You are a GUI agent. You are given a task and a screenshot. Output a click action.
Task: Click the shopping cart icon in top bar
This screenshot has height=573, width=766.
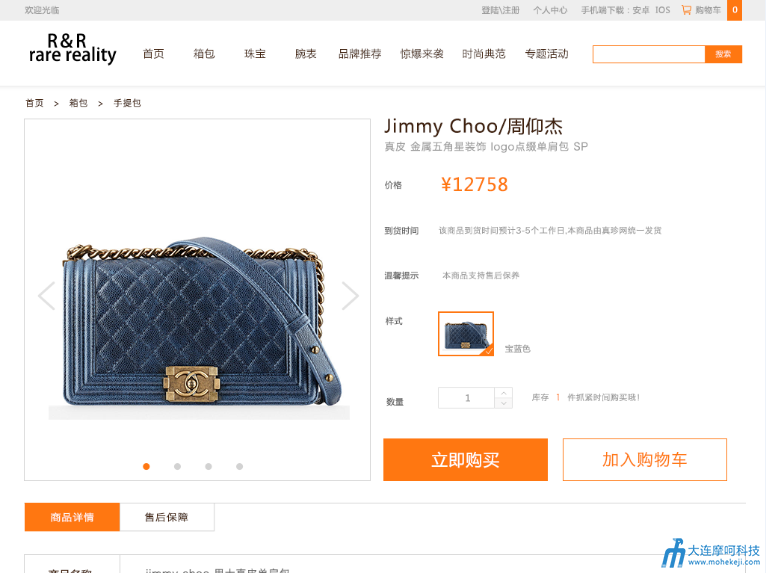[x=686, y=10]
